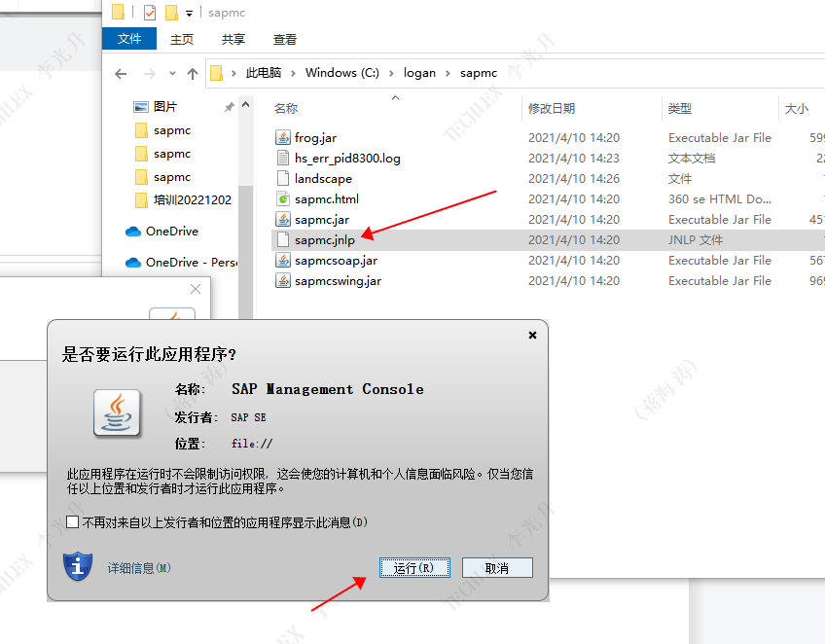Click the file name sapmc.html

point(327,198)
